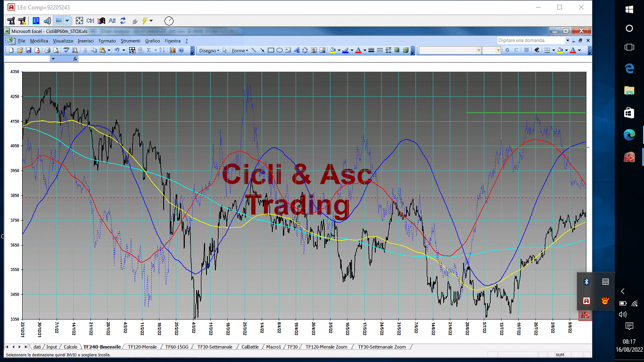Click the next-sheet tab scroll arrow
644x362 pixels.
click(x=19, y=347)
